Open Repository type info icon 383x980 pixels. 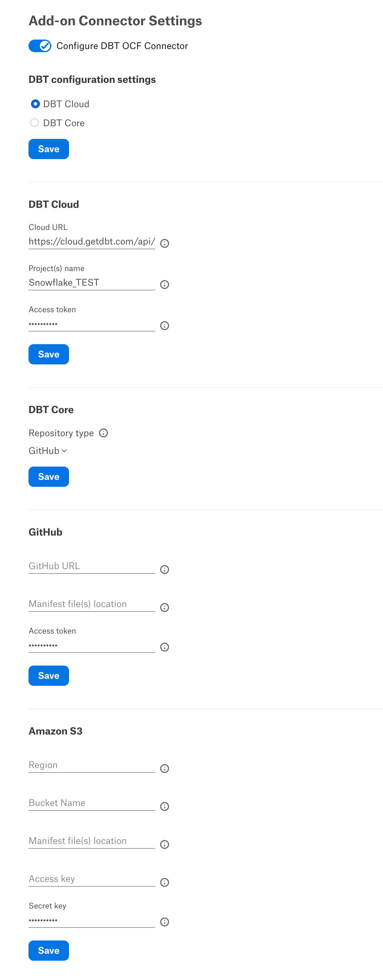click(103, 432)
